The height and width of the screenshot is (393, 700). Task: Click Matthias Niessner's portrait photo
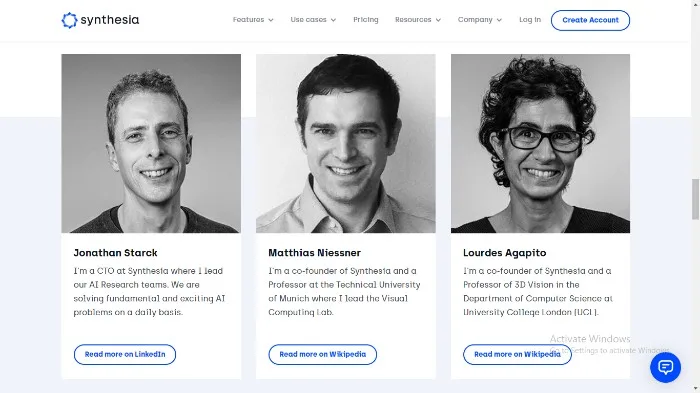click(x=346, y=143)
